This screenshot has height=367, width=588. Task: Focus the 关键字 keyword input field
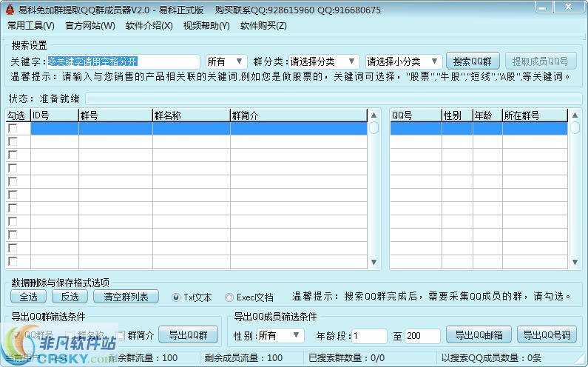tap(124, 61)
